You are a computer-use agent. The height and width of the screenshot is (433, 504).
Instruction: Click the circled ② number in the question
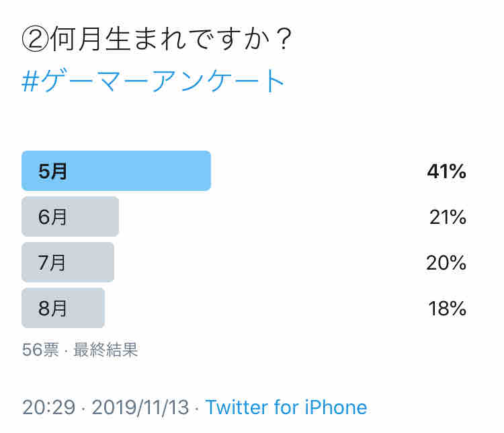[x=35, y=40]
